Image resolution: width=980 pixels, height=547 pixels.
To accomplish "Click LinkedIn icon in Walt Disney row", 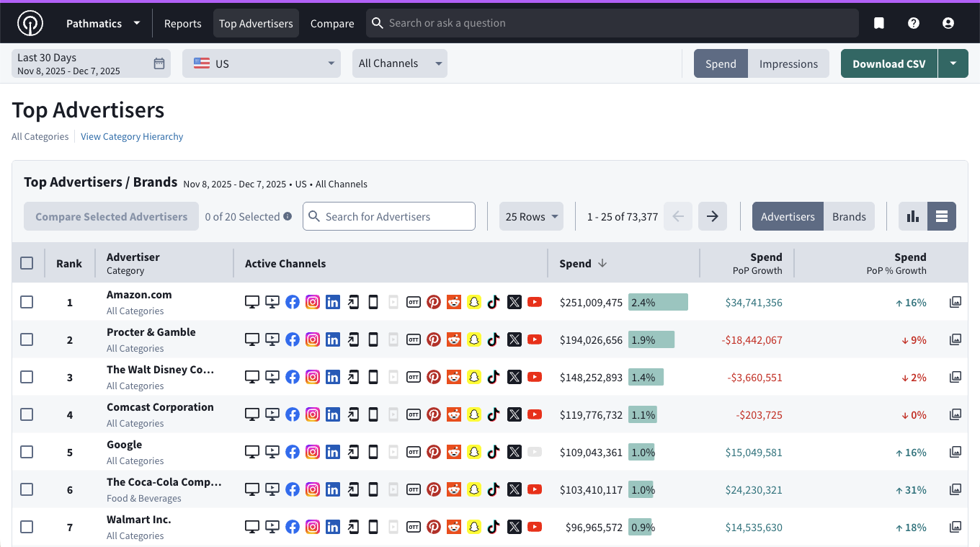I will (x=333, y=377).
